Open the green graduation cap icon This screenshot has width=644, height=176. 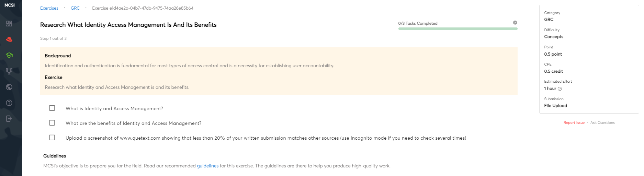(9, 55)
